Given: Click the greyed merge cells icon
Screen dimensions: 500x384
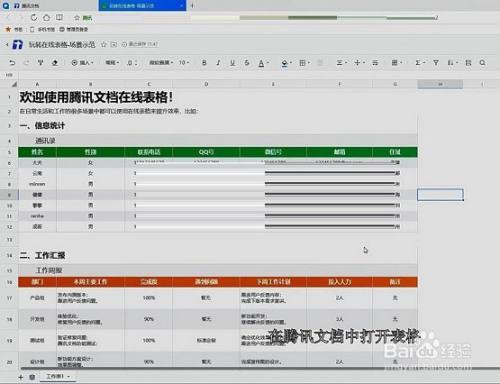Looking at the screenshot, I should click(320, 63).
